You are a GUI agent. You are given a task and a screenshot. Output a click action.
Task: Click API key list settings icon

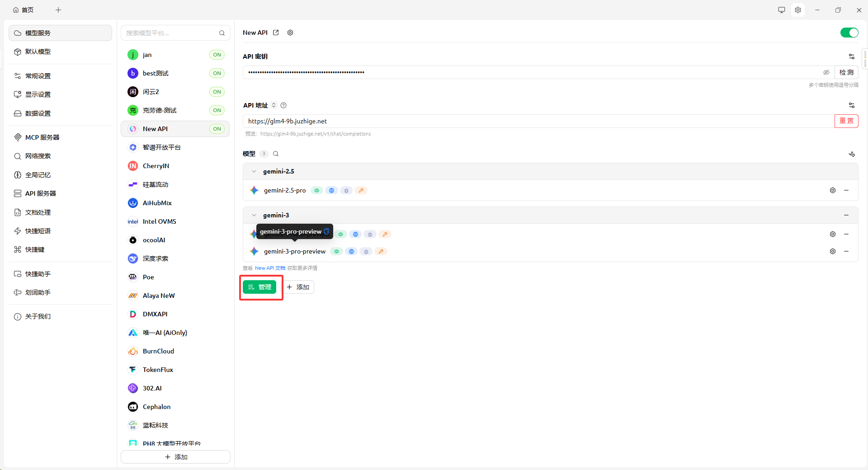(851, 56)
